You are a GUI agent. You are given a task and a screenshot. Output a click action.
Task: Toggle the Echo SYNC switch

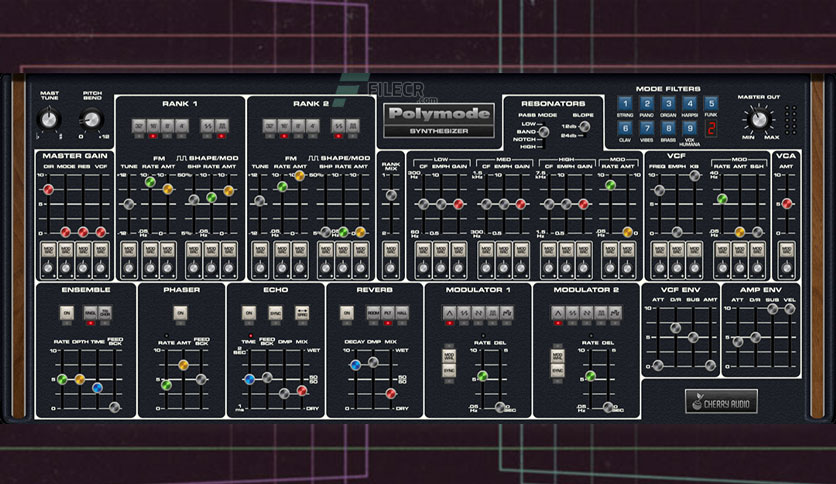pyautogui.click(x=275, y=313)
